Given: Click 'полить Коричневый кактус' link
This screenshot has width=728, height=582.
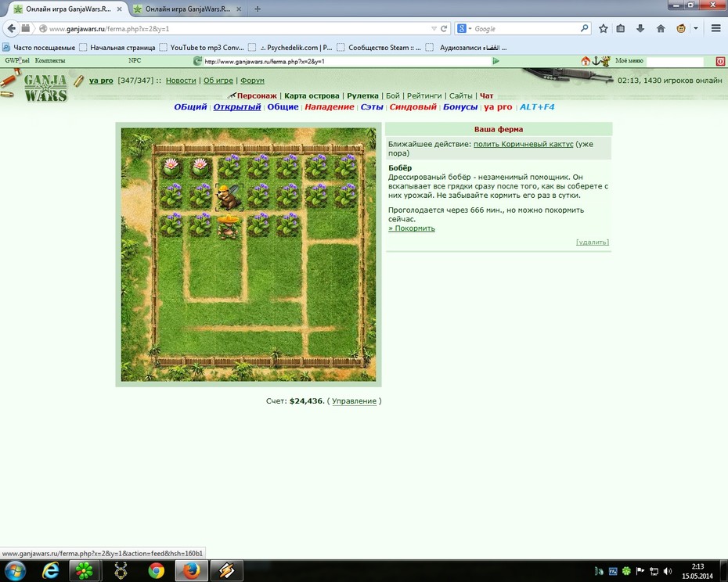Looking at the screenshot, I should pyautogui.click(x=523, y=144).
